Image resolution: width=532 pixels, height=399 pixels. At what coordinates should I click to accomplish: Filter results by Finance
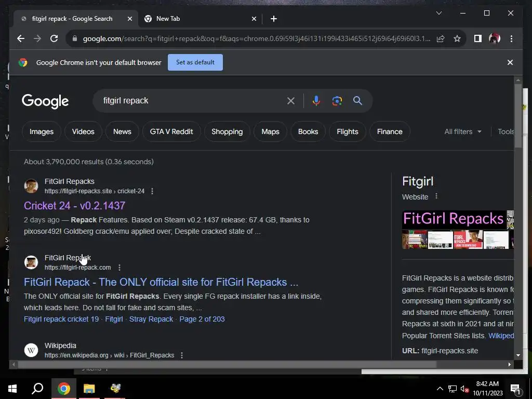390,131
